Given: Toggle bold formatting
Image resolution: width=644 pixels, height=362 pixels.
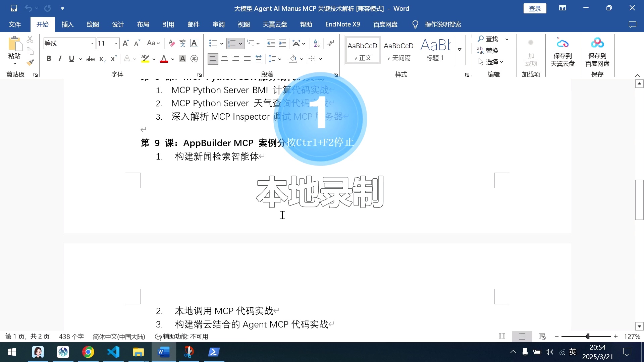Looking at the screenshot, I should click(x=49, y=58).
